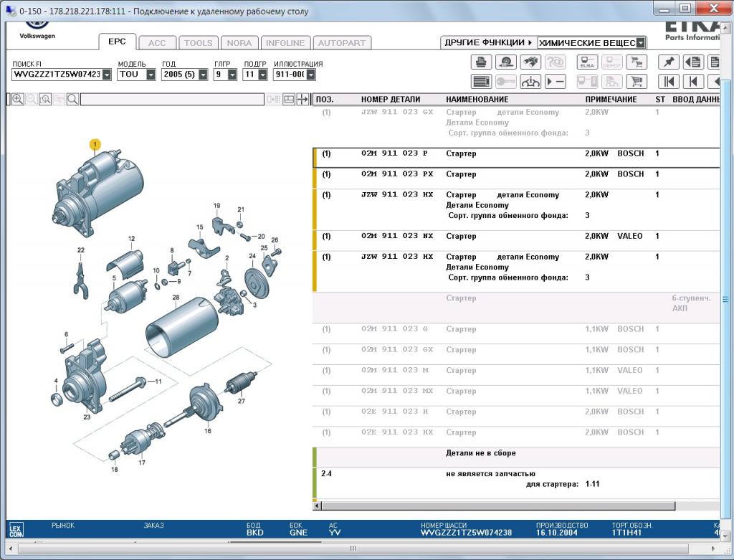Select part row 02M 911 023 P

[x=516, y=158]
